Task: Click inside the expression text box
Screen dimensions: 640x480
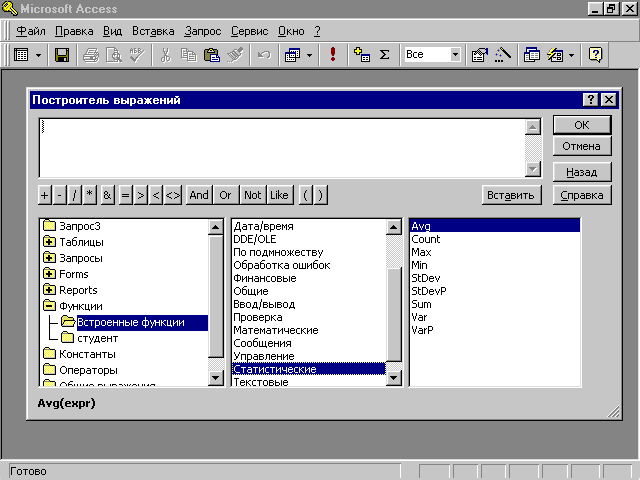Action: 282,148
